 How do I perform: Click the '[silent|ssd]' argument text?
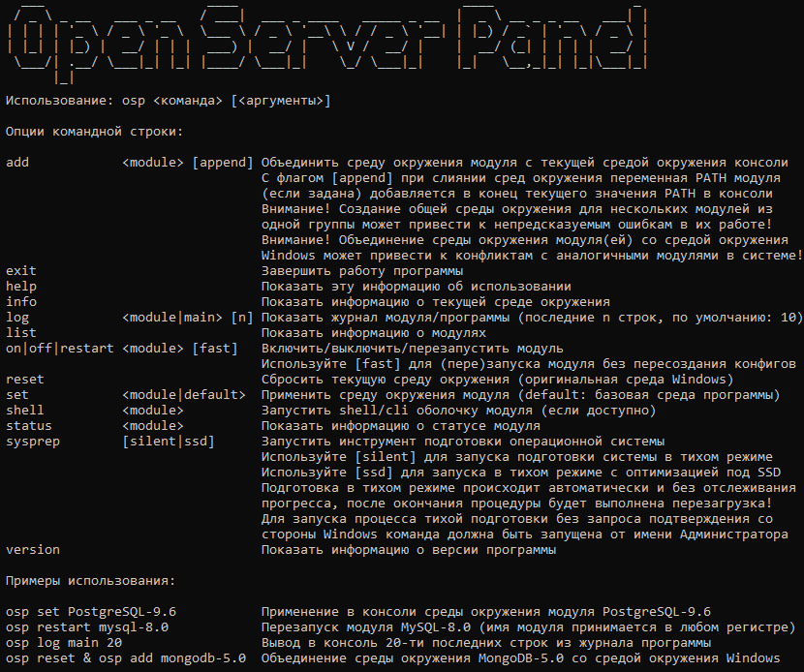169,442
